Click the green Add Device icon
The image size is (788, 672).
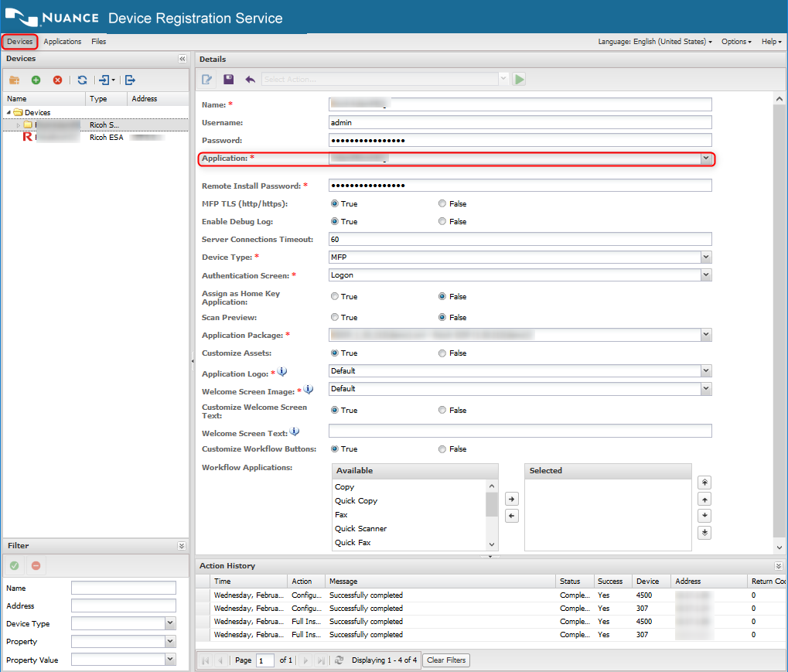[x=36, y=80]
